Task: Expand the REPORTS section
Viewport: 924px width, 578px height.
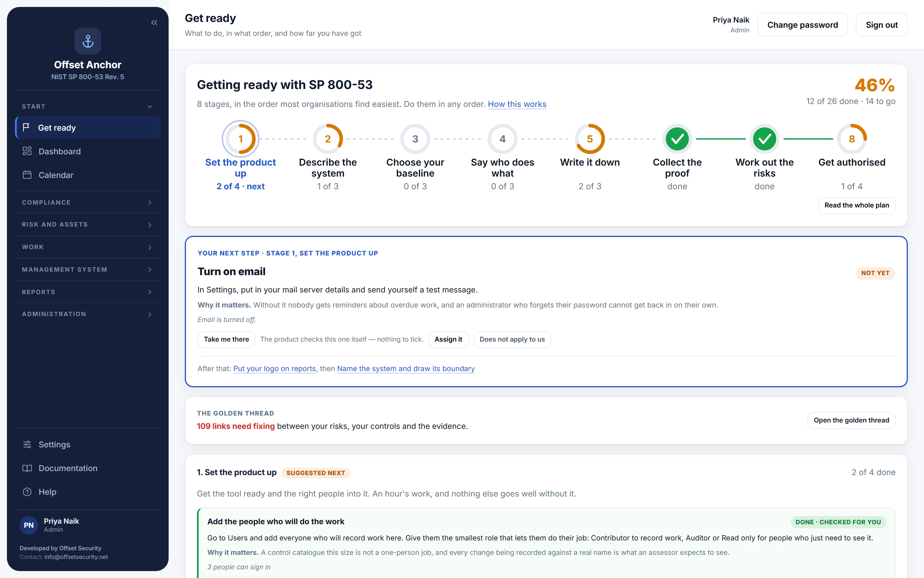Action: click(88, 292)
